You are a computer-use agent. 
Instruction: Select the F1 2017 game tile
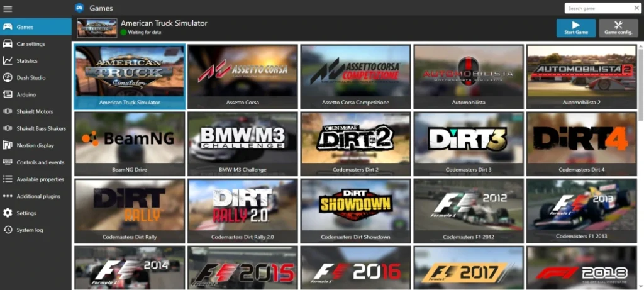(x=469, y=268)
